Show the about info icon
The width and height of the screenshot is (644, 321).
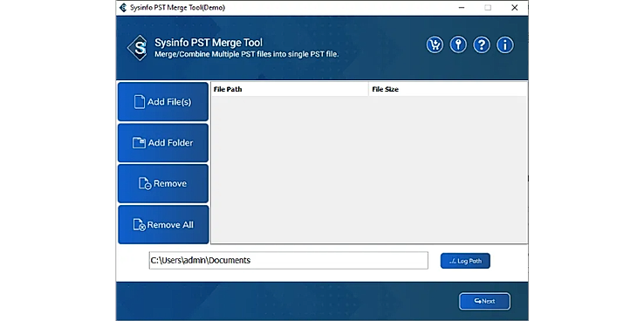(x=505, y=44)
